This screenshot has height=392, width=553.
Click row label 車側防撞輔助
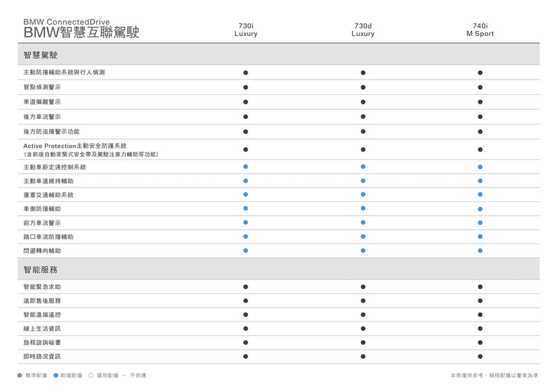click(42, 209)
